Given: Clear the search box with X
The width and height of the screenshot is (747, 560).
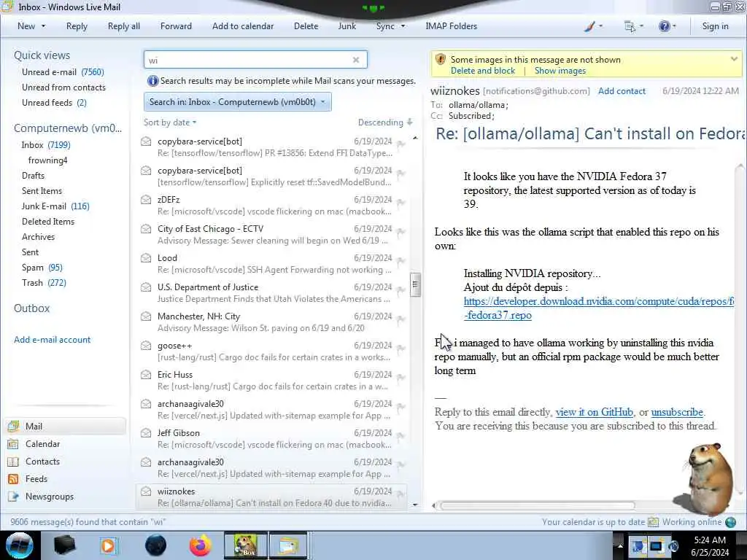Looking at the screenshot, I should (356, 60).
